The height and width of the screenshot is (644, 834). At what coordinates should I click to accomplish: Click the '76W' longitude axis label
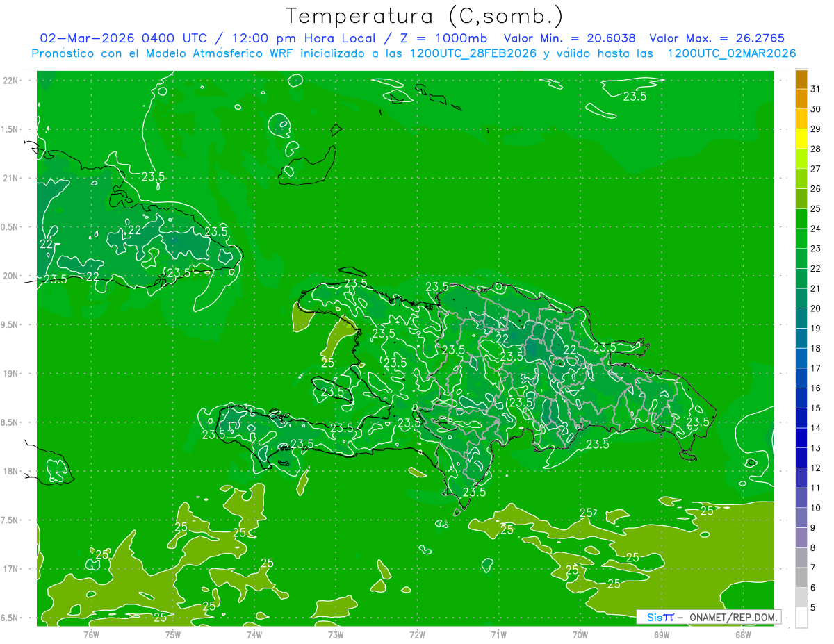(x=91, y=634)
